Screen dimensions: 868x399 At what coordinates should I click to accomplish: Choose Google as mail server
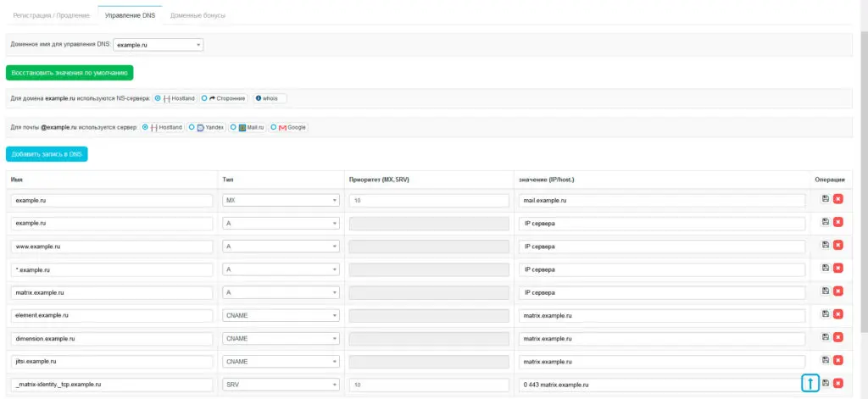click(x=274, y=127)
